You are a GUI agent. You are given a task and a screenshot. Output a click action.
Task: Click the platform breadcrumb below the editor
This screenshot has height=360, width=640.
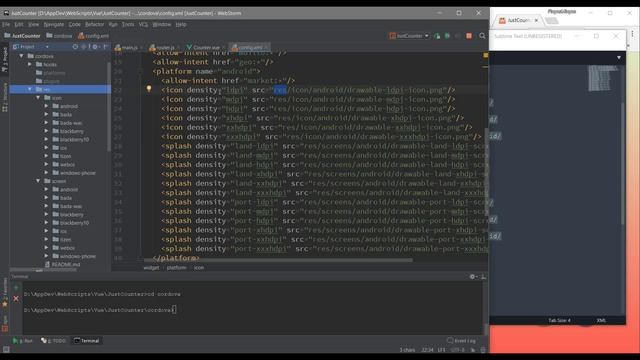(176, 268)
